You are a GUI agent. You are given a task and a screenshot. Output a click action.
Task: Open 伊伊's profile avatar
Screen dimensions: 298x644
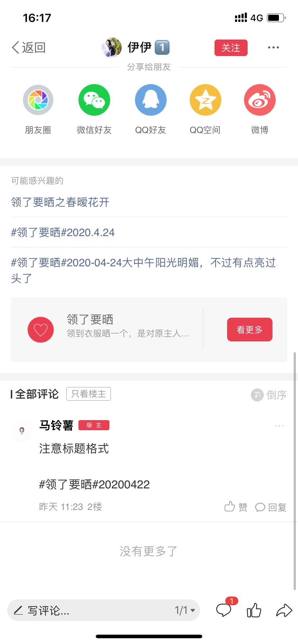point(112,47)
